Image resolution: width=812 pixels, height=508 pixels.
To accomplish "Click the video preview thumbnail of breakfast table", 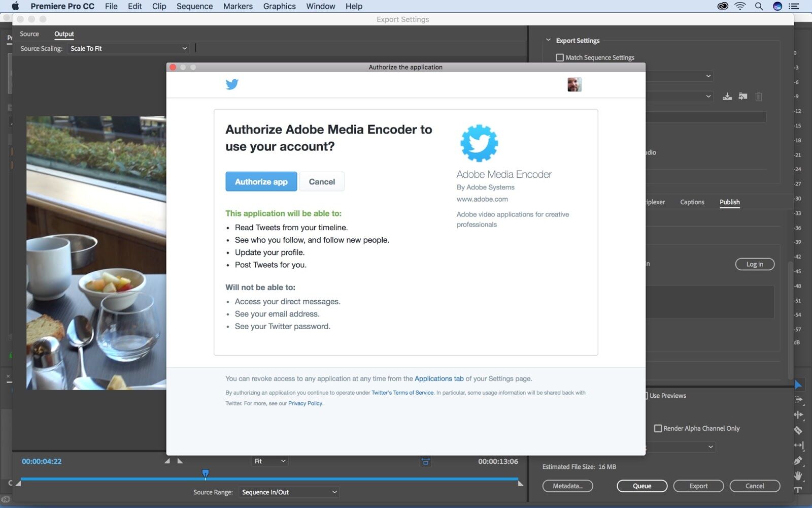I will pos(96,253).
